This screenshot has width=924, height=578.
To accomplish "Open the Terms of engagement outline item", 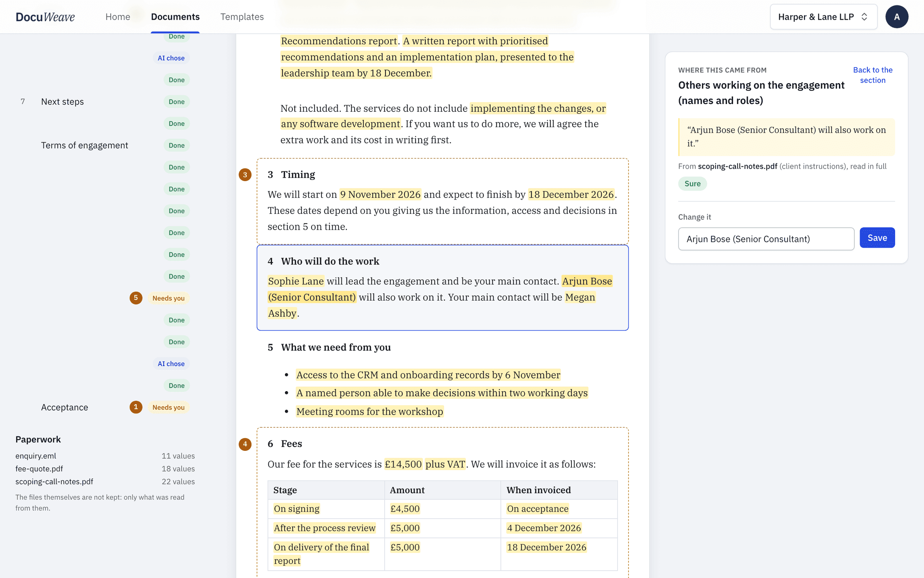I will (85, 145).
